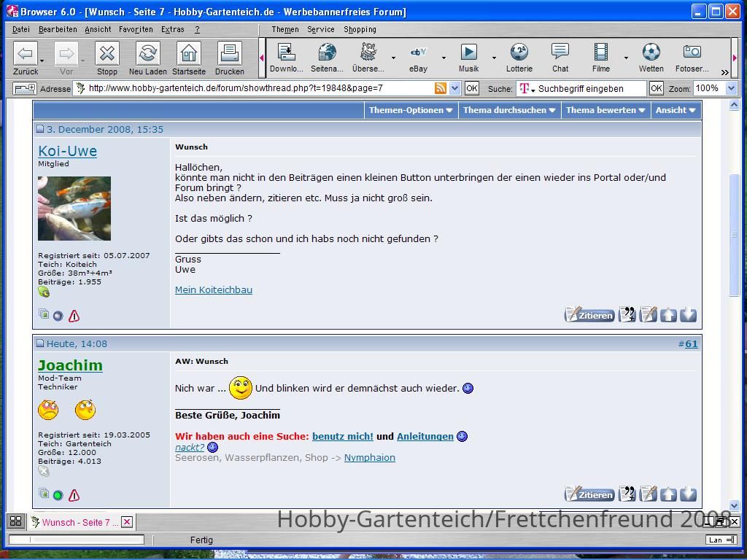The height and width of the screenshot is (560, 747).
Task: Open the address bar URL dropdown
Action: 455,88
